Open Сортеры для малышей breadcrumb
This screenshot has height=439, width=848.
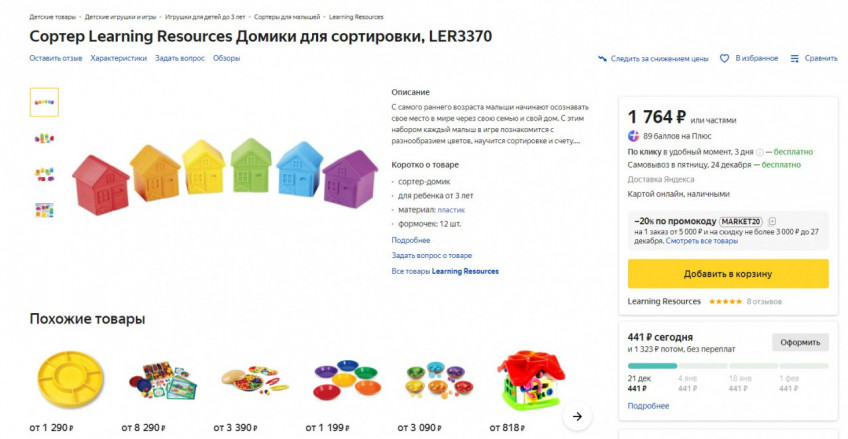click(287, 17)
